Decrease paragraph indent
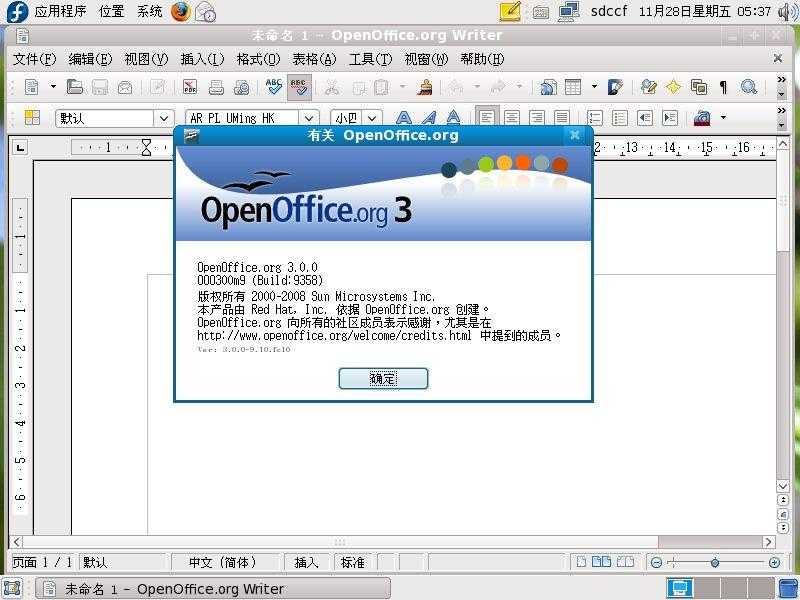 click(x=645, y=118)
